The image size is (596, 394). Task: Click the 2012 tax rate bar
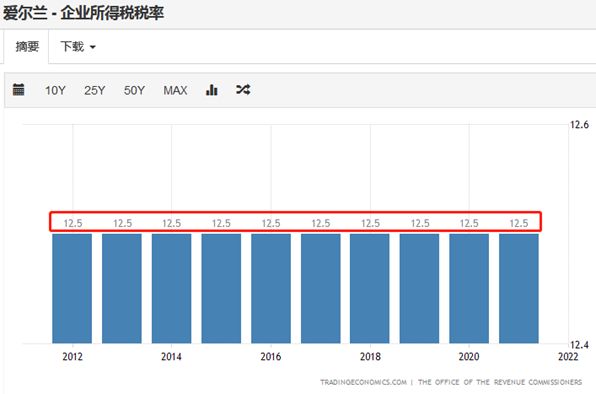point(72,288)
